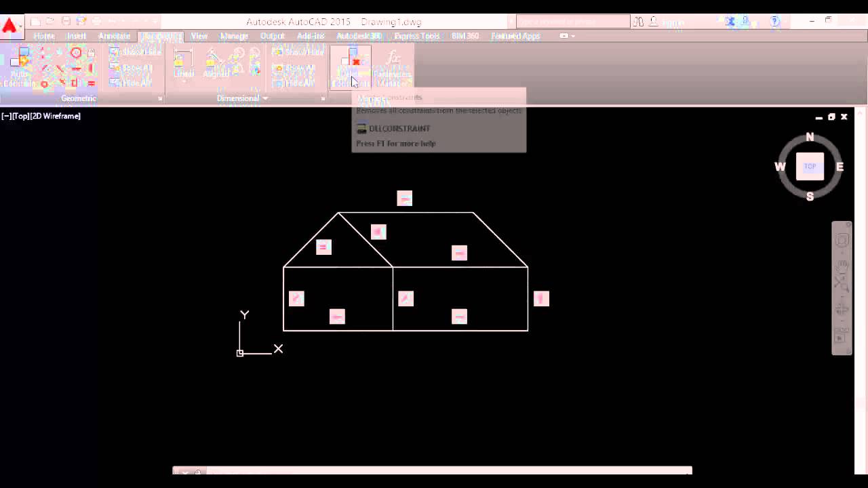Select the Perpendicular constraint icon

[x=60, y=68]
